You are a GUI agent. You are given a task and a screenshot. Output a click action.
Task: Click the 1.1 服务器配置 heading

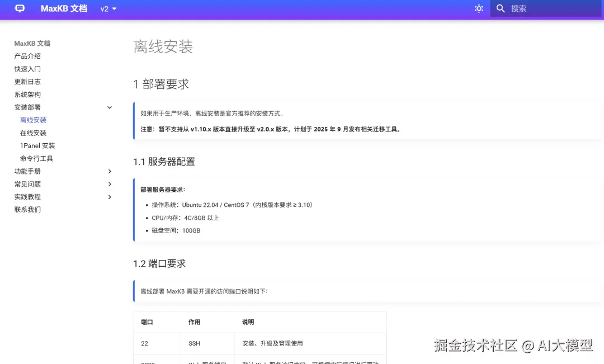click(164, 162)
